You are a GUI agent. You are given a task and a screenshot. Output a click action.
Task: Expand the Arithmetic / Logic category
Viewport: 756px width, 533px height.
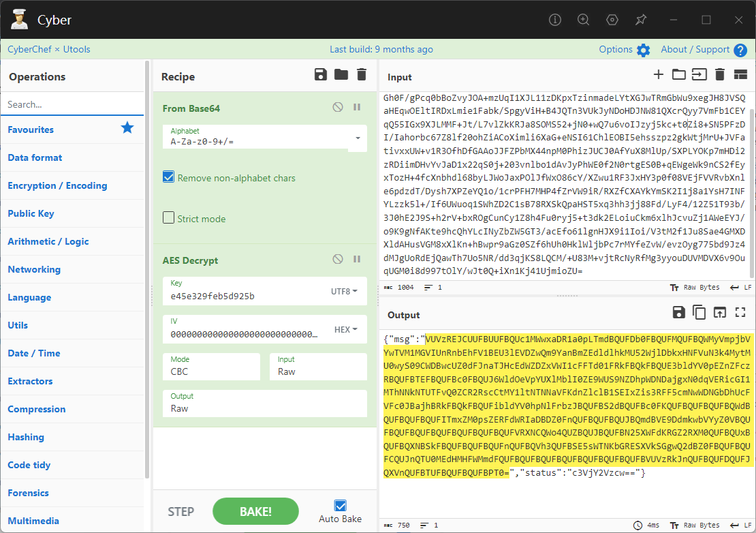click(x=72, y=242)
